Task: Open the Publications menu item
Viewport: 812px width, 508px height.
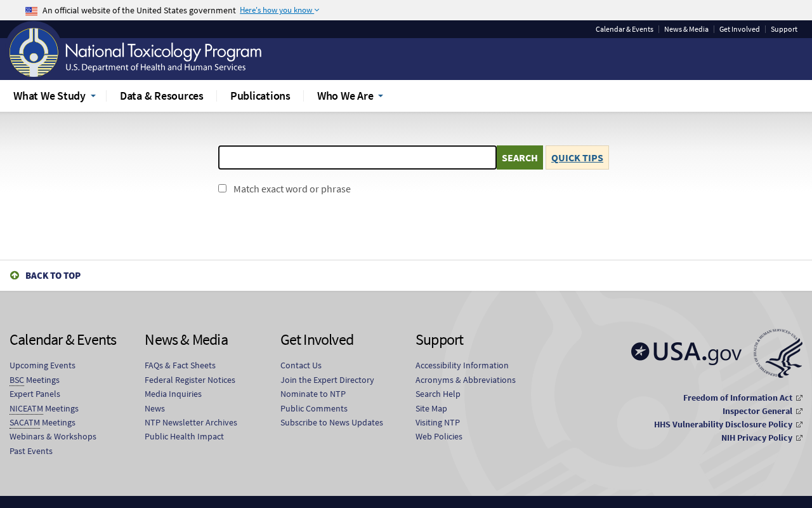Action: tap(260, 96)
